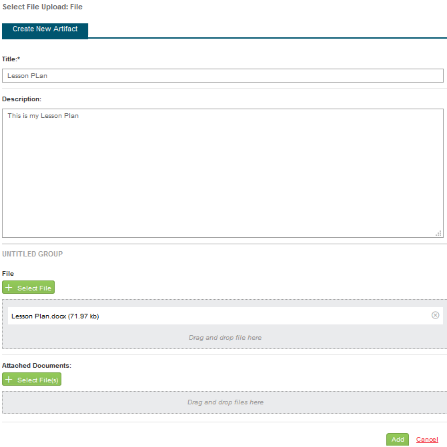Remove the Lesson Plan.docx uploaded file
The width and height of the screenshot is (447, 447).
point(435,315)
